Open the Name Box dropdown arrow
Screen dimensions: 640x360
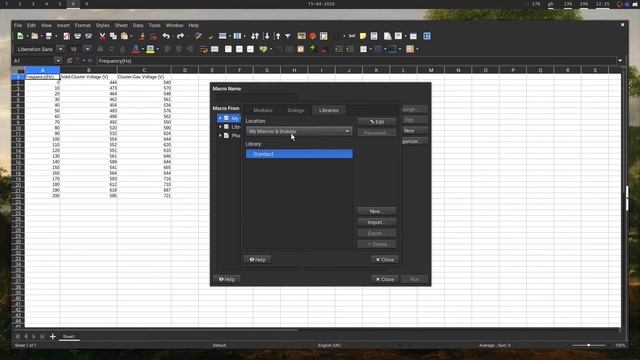[x=58, y=61]
